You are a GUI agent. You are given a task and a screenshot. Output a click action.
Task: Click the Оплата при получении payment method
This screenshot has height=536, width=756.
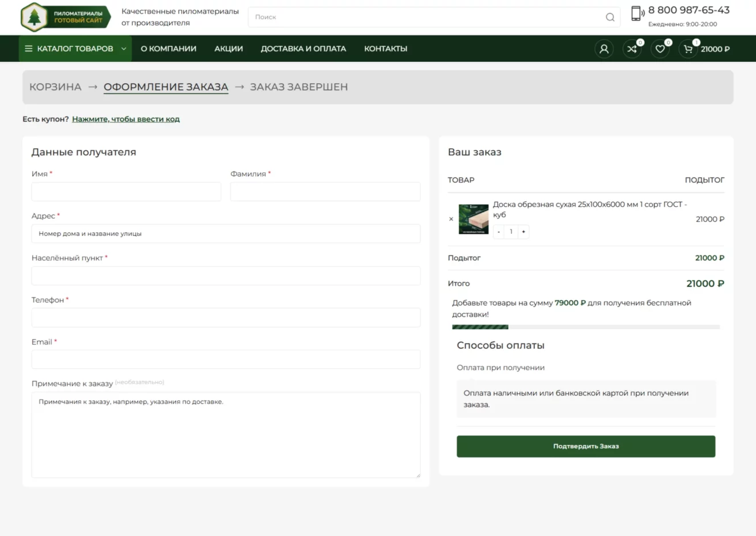[501, 367]
